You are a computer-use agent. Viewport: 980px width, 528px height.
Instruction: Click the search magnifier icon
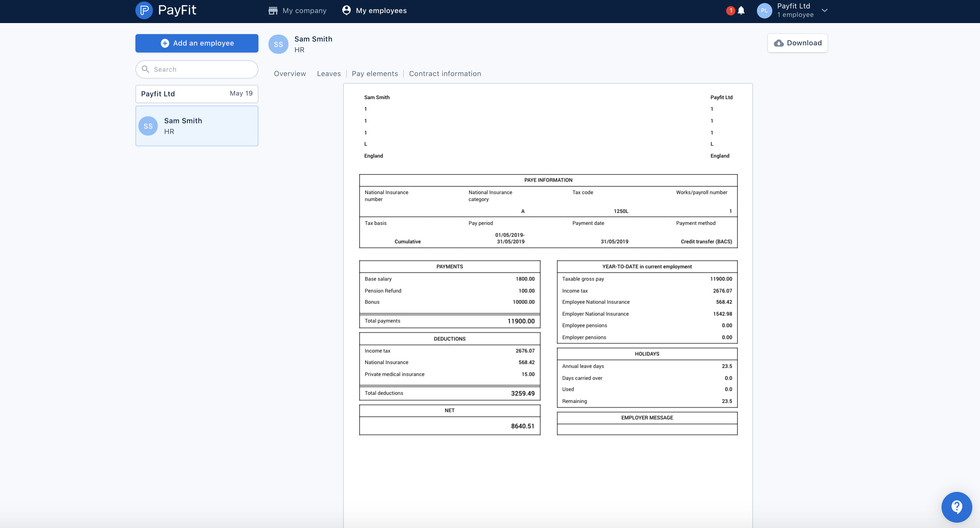pos(145,69)
